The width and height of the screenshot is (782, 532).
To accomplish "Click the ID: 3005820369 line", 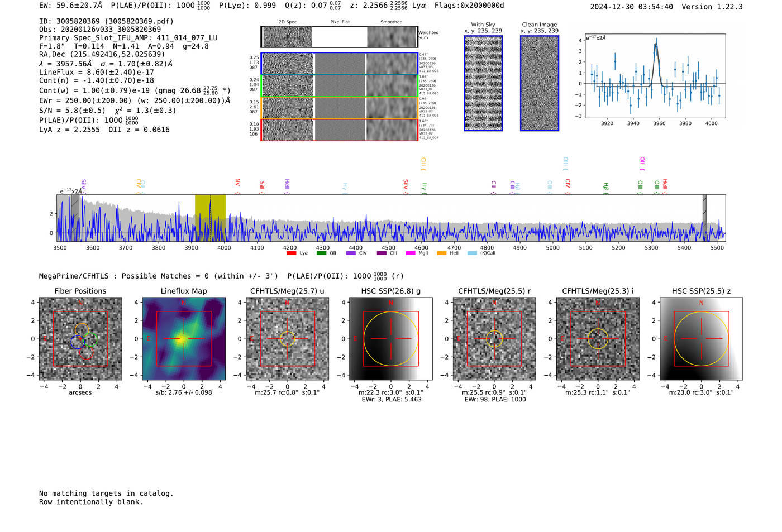I will point(106,21).
